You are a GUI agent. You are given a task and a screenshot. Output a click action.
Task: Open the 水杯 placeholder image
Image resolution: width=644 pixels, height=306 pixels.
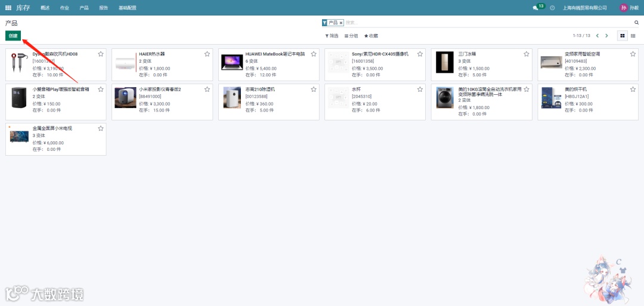[338, 98]
